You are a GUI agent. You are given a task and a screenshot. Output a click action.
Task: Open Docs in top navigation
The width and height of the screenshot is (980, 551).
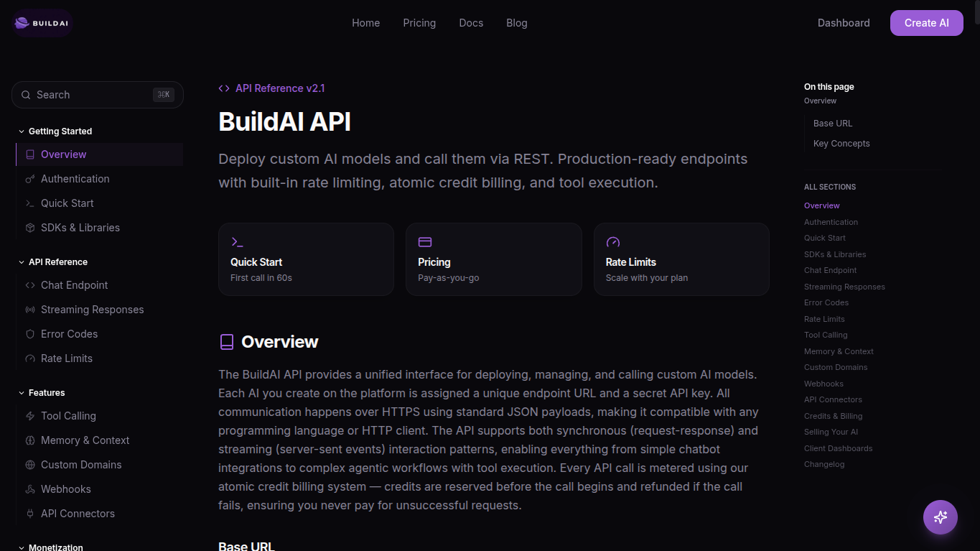point(471,23)
